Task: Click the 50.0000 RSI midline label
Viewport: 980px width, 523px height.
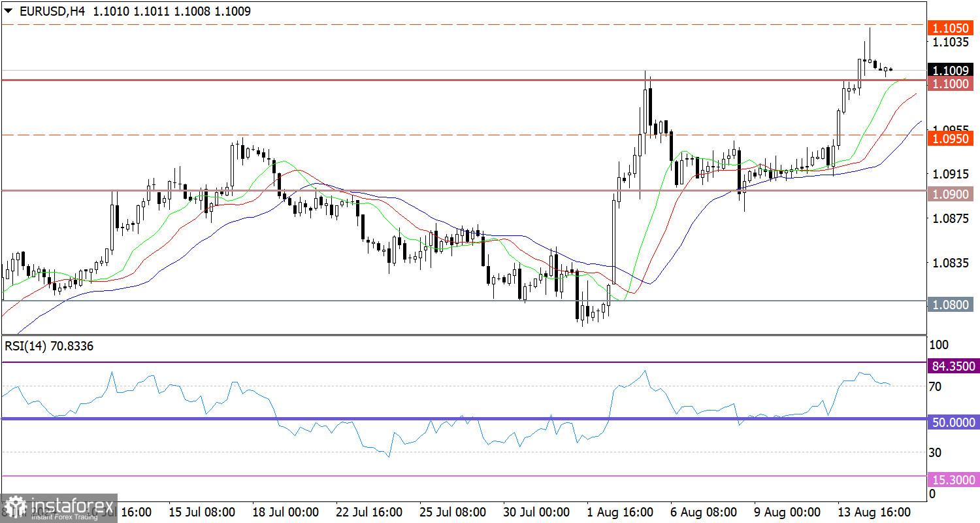Action: (x=953, y=423)
